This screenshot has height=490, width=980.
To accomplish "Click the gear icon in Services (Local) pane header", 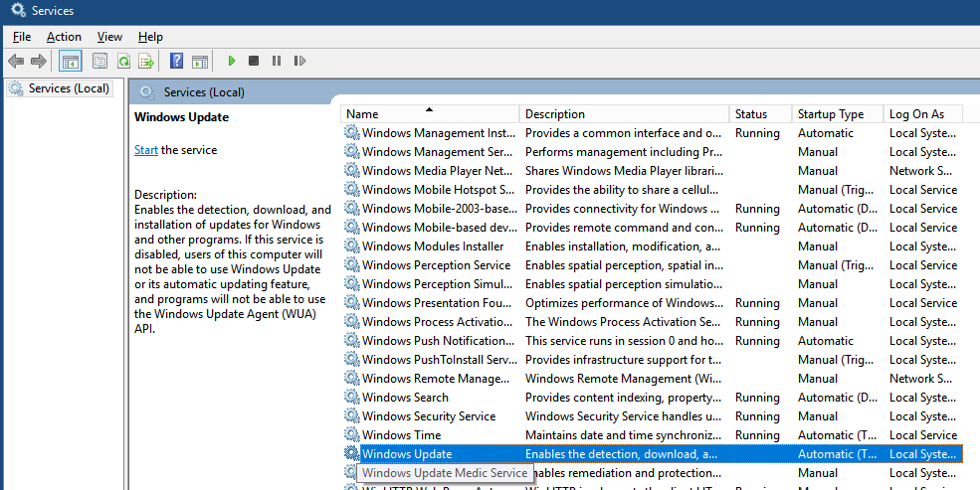I will [147, 92].
